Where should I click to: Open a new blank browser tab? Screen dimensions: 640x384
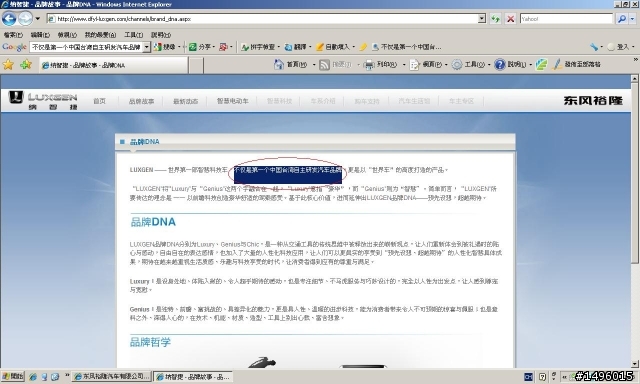point(196,65)
